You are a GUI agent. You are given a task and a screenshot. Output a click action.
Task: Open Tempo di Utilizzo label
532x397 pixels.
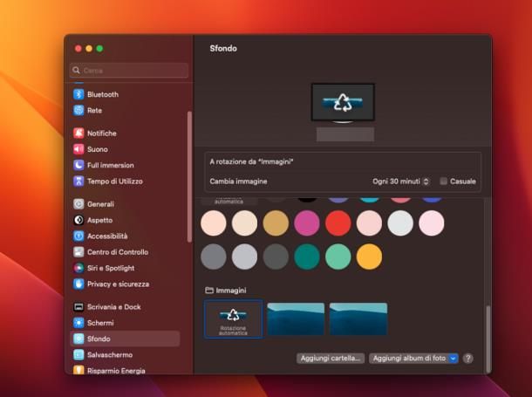click(x=115, y=181)
